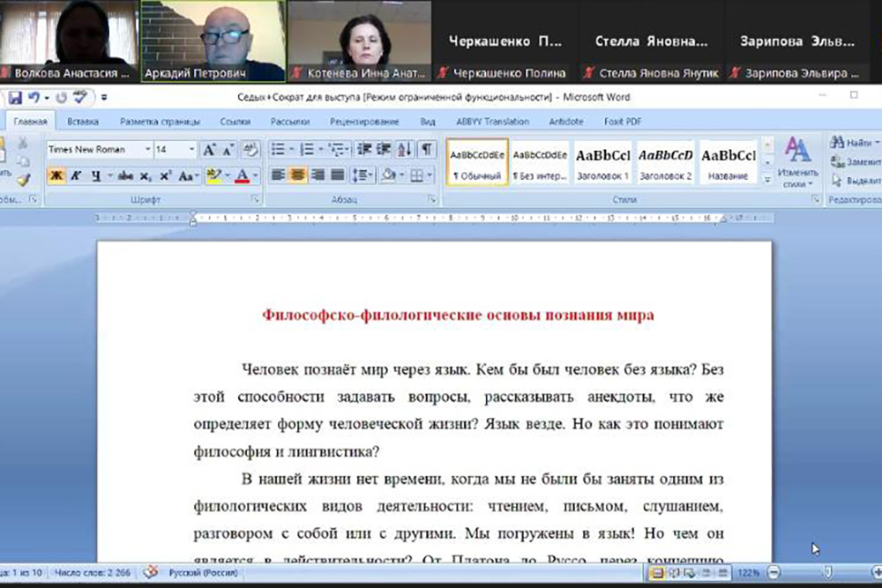Click the Save icon in quick access toolbar
Viewport: 882px width, 588px height.
coord(15,97)
